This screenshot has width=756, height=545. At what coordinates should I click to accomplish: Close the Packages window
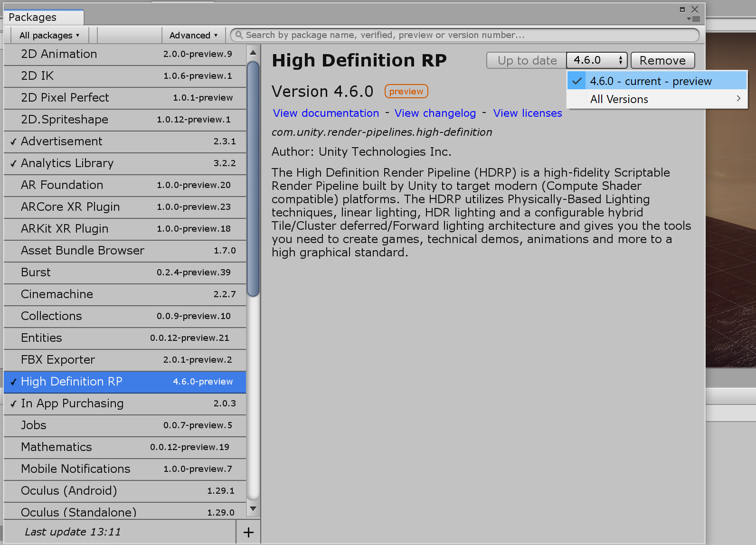pyautogui.click(x=695, y=9)
